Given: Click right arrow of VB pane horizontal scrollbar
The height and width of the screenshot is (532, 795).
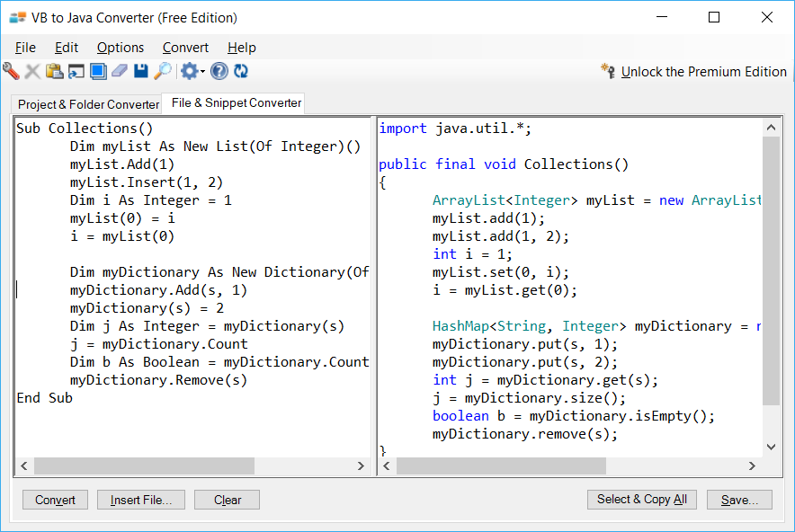Looking at the screenshot, I should (x=361, y=465).
